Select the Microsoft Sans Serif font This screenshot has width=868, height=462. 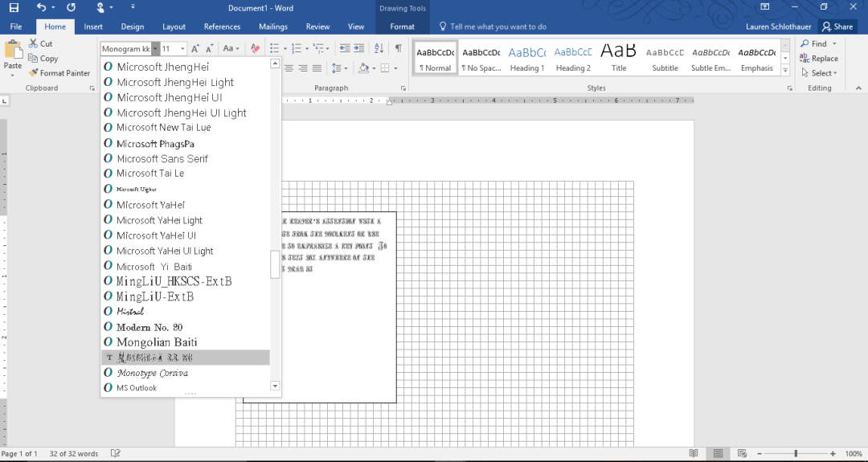click(186, 158)
